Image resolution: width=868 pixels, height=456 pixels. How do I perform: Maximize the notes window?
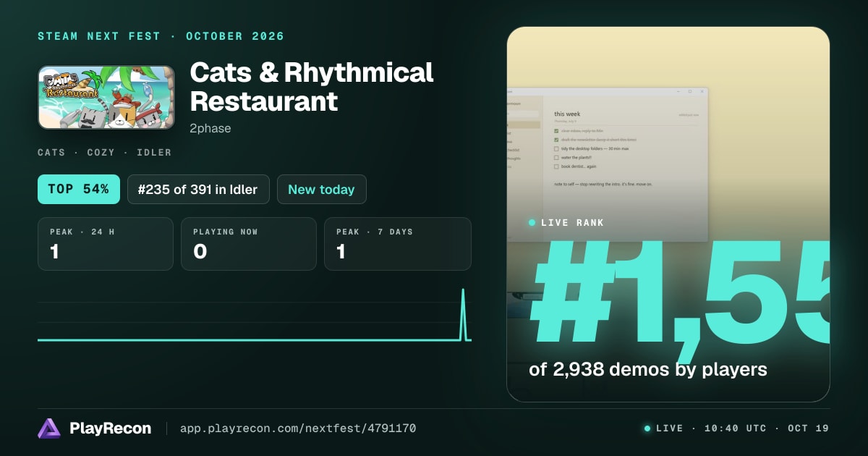690,91
